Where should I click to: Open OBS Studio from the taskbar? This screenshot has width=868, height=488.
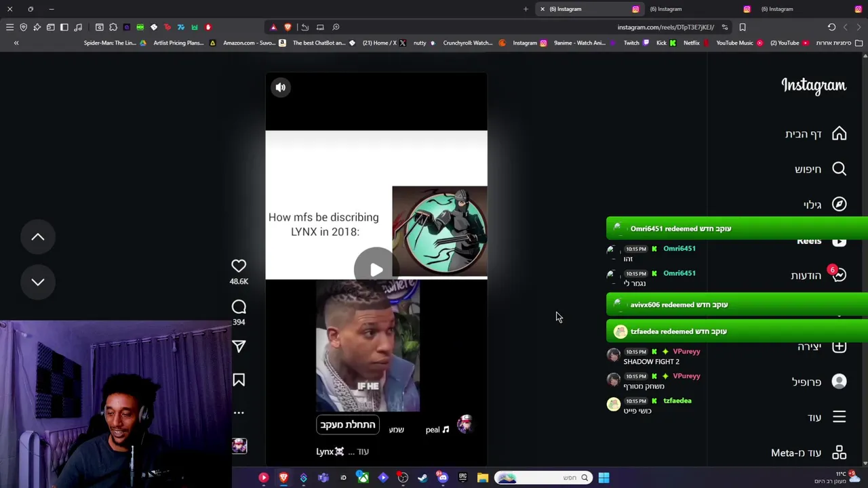pyautogui.click(x=403, y=478)
